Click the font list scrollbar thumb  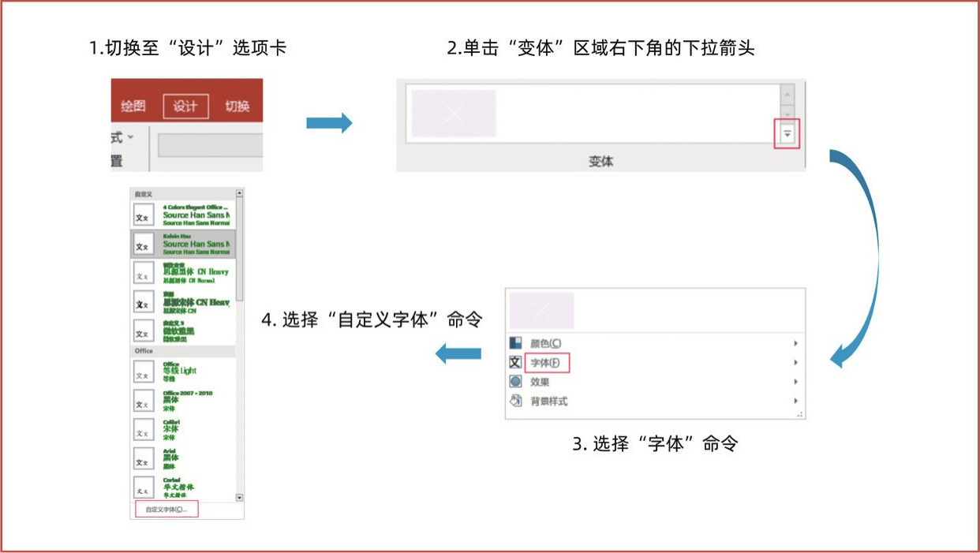click(240, 248)
